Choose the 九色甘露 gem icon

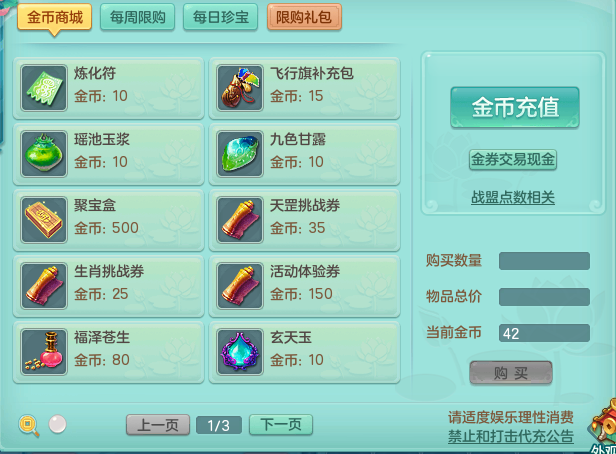[x=240, y=154]
